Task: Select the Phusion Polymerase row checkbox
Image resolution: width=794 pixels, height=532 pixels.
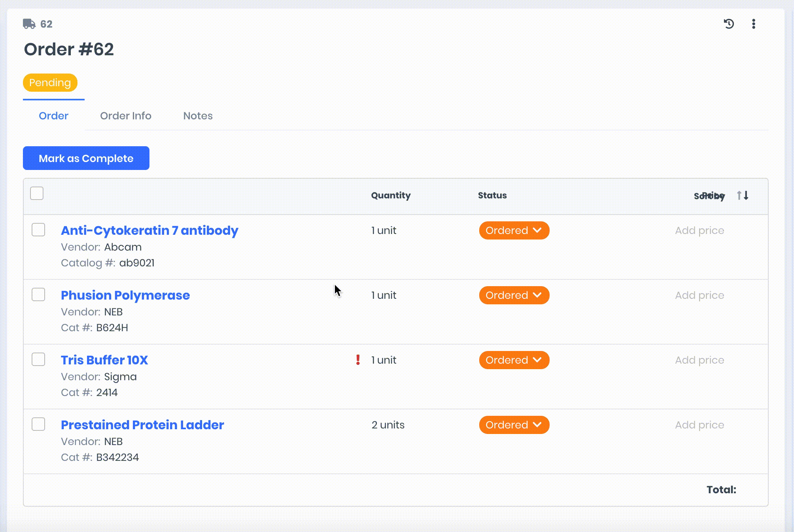Action: (38, 294)
